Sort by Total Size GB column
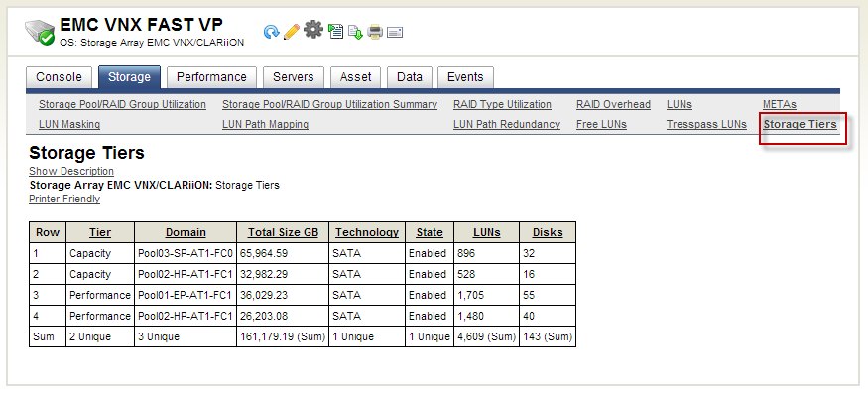 [x=283, y=232]
